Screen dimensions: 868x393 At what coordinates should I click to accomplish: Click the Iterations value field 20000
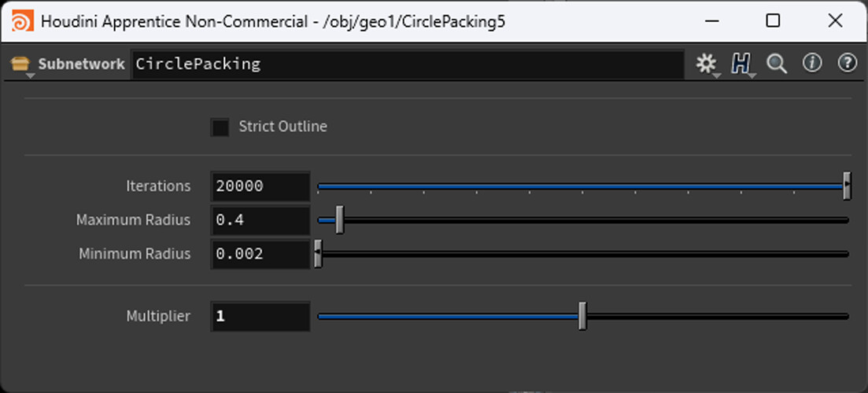[260, 186]
